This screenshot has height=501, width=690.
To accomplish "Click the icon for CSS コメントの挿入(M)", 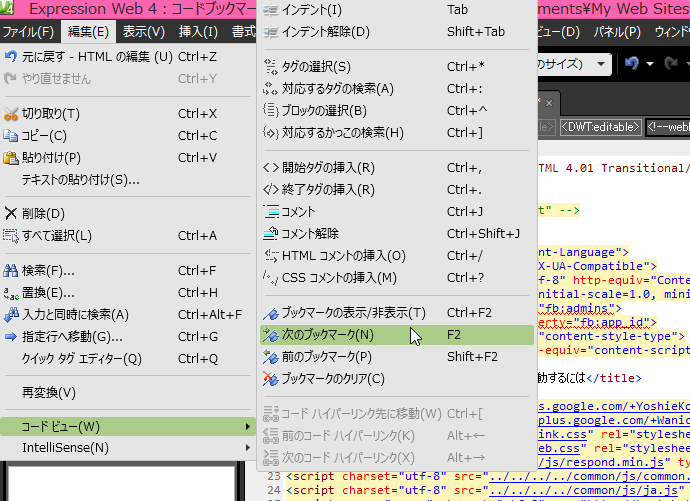I will [x=271, y=278].
